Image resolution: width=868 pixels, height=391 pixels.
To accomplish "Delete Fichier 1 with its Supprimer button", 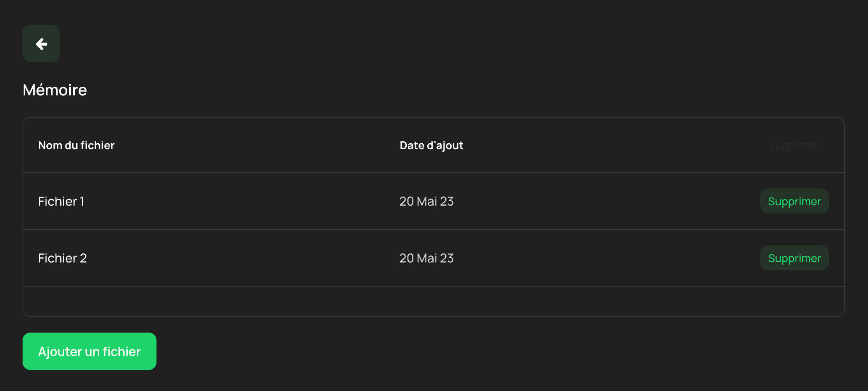I will pyautogui.click(x=794, y=201).
